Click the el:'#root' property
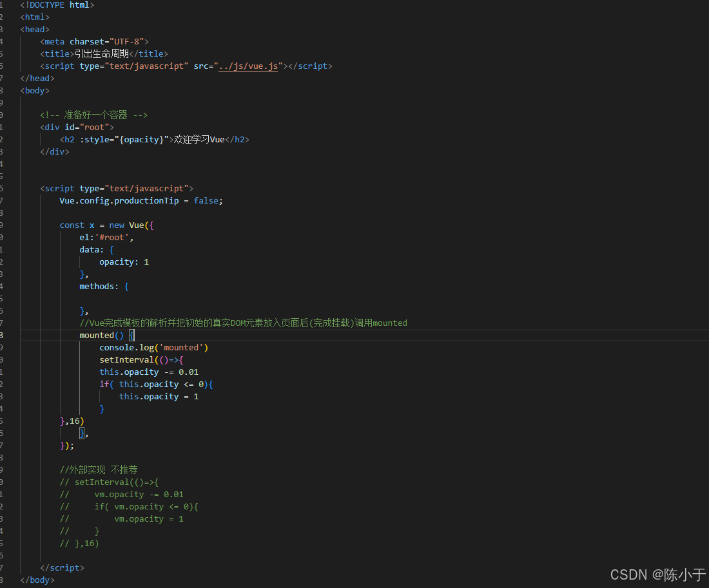The image size is (709, 588). [106, 237]
